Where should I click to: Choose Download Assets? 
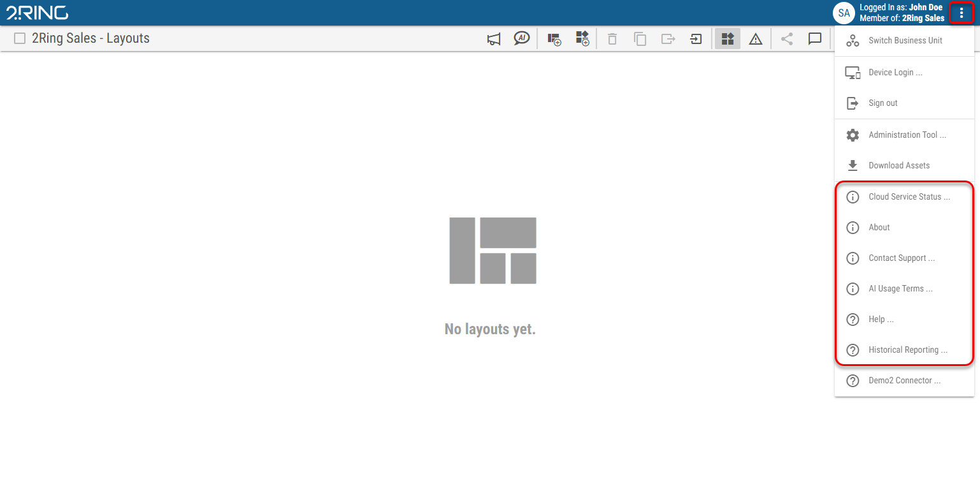coord(899,165)
